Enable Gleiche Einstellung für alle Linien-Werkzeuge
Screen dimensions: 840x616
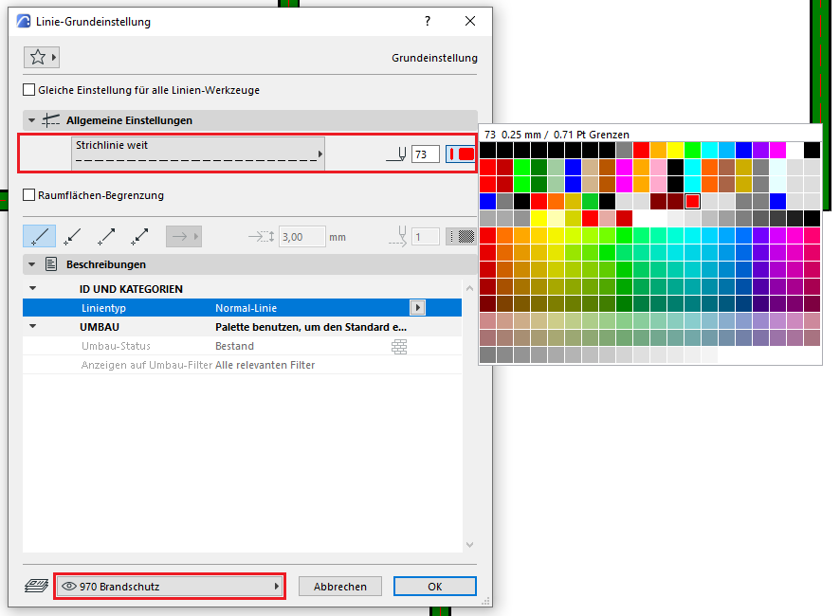pos(29,90)
